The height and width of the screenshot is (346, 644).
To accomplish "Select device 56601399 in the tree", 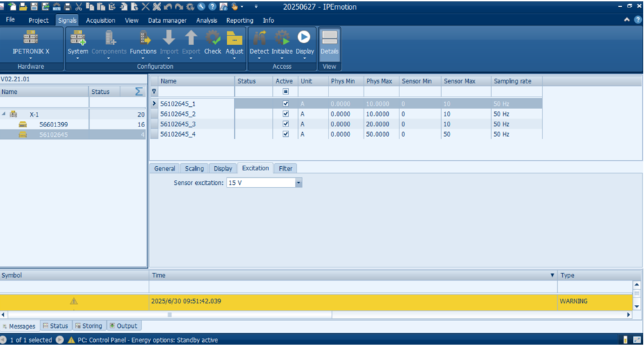I will coord(53,124).
